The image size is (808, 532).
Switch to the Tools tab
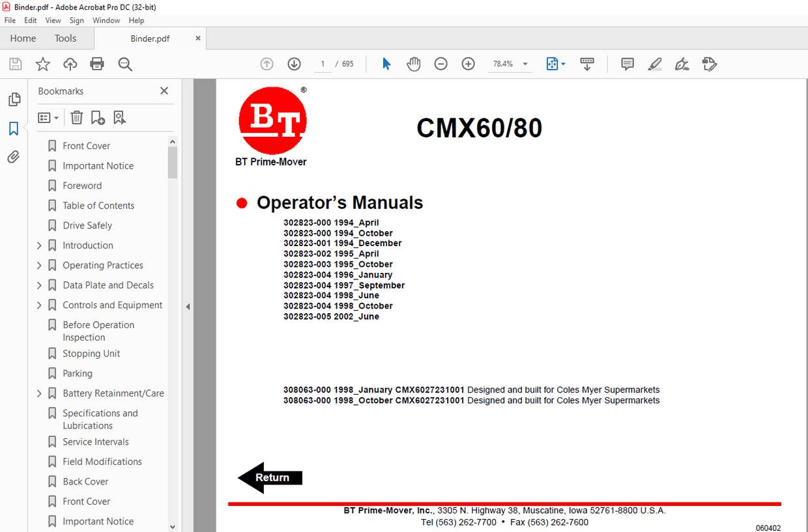pos(65,38)
